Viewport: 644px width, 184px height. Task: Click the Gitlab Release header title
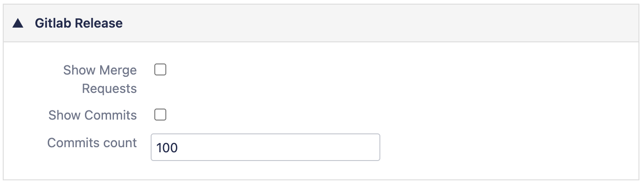pos(79,23)
